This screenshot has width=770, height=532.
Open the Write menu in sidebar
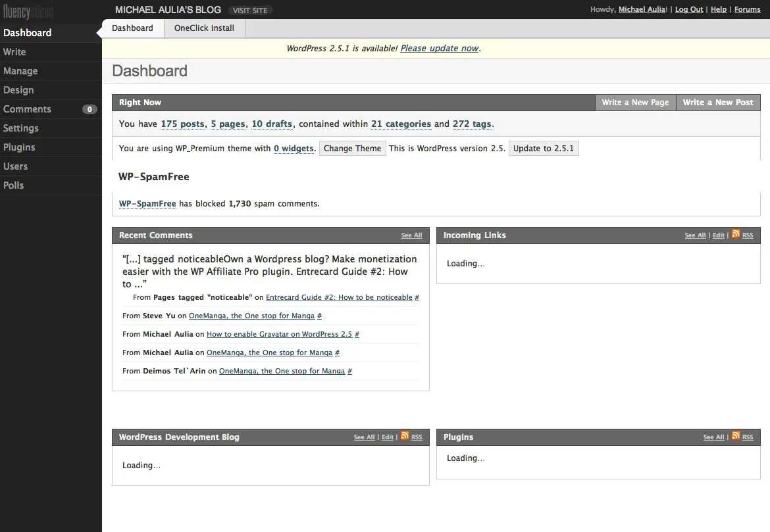51,52
